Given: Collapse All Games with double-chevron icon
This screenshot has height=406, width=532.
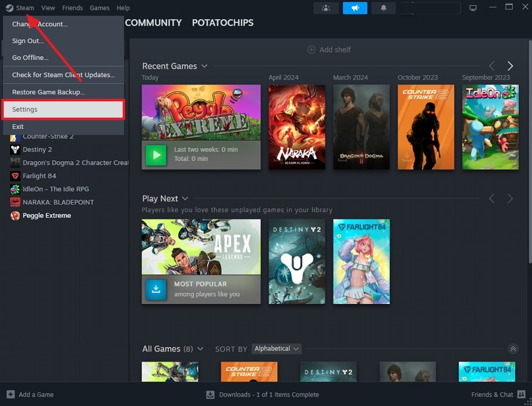Looking at the screenshot, I should coord(513,348).
